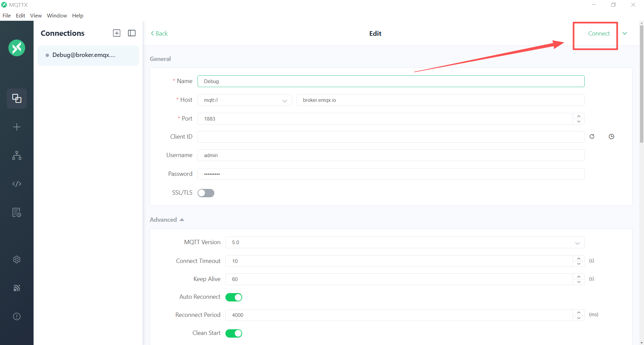Open the Log icon in sidebar
The width and height of the screenshot is (644, 345).
pos(17,212)
